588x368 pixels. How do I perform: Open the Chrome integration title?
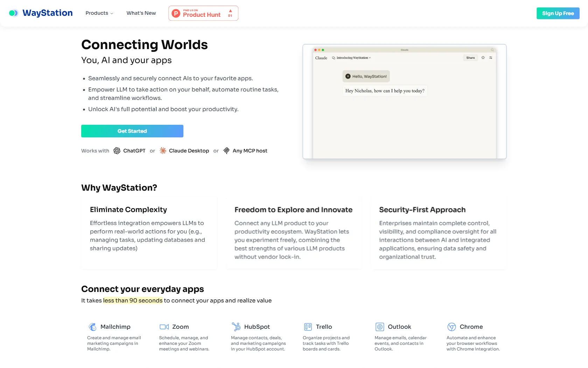pyautogui.click(x=471, y=327)
